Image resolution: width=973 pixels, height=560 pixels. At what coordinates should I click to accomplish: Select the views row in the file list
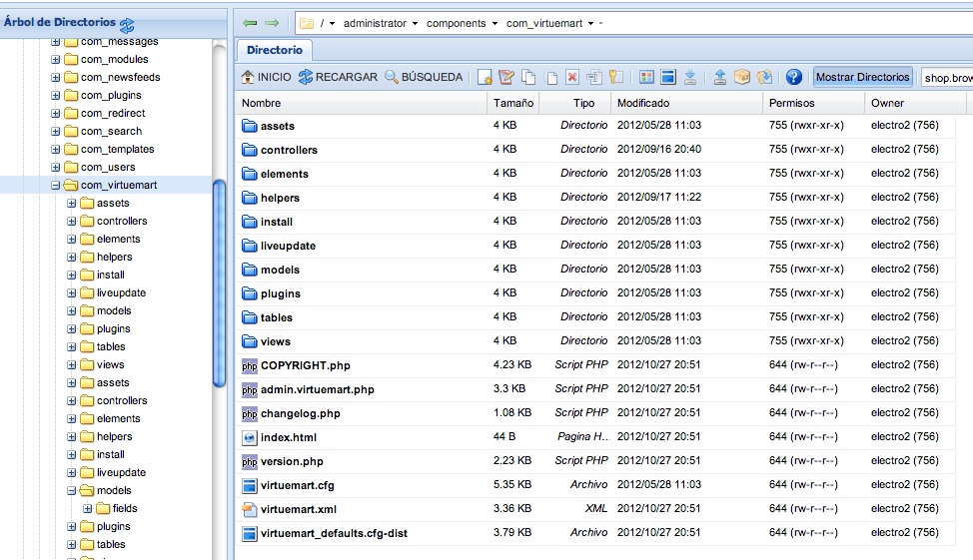[594, 341]
